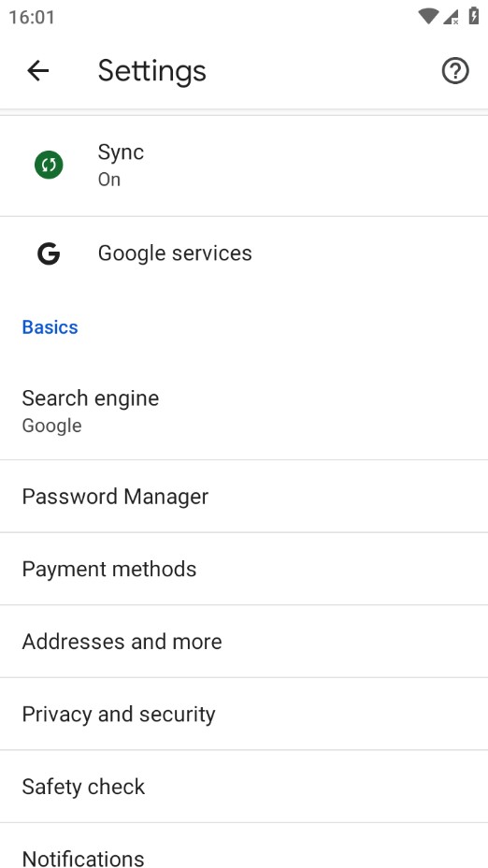Open Payment methods settings
The width and height of the screenshot is (488, 868).
(244, 569)
